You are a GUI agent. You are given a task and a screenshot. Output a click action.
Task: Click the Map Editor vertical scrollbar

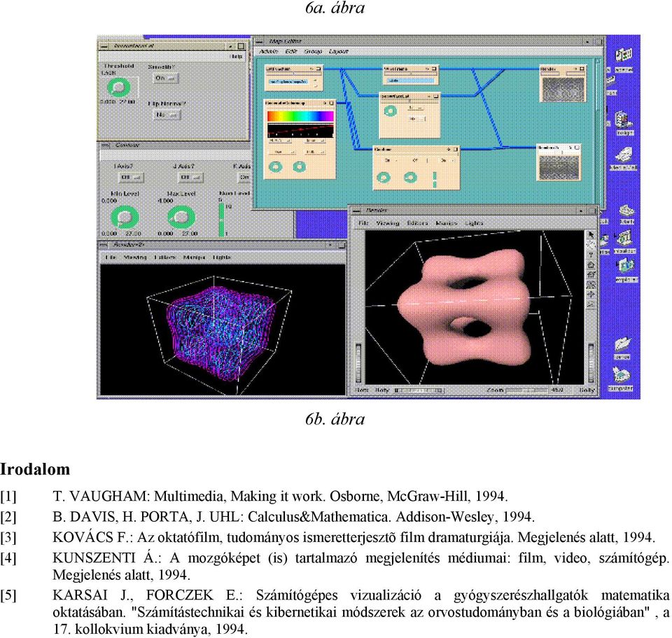pos(598,131)
